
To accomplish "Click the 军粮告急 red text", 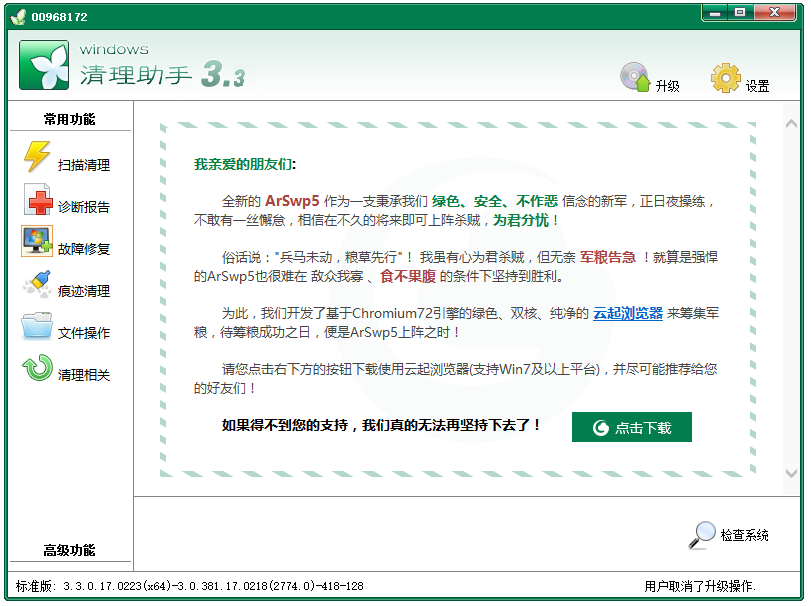I will [x=607, y=257].
